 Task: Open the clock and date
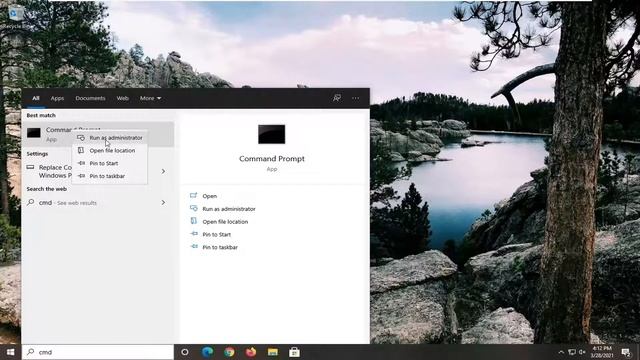pos(602,352)
